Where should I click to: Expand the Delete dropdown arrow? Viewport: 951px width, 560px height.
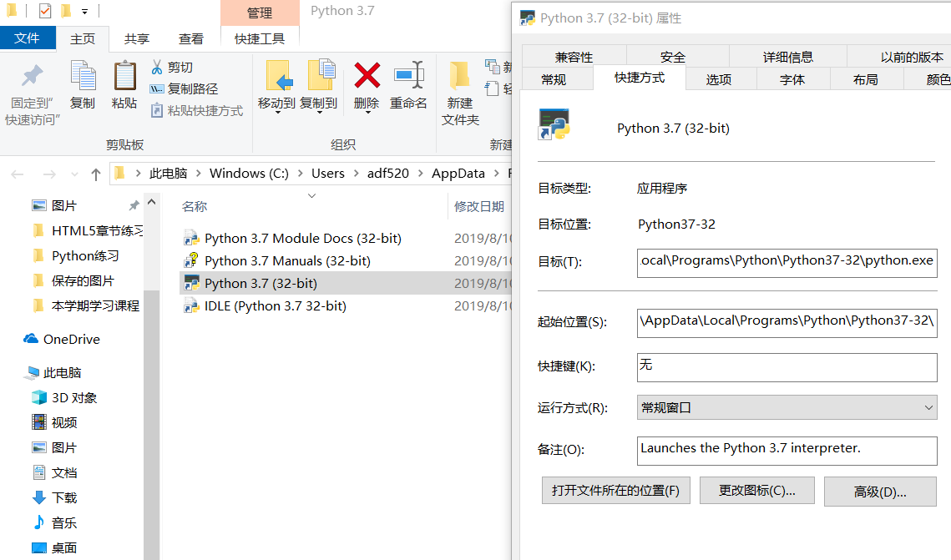pyautogui.click(x=367, y=114)
